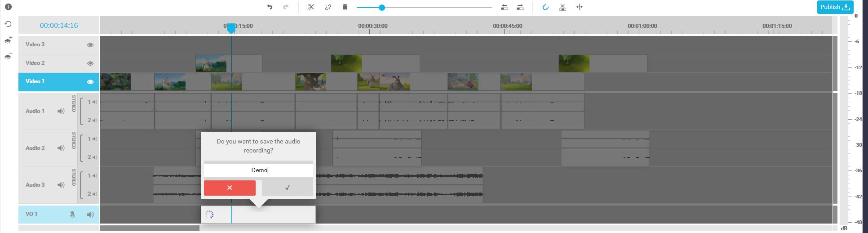Click the undo arrow in the toolbar

click(270, 7)
